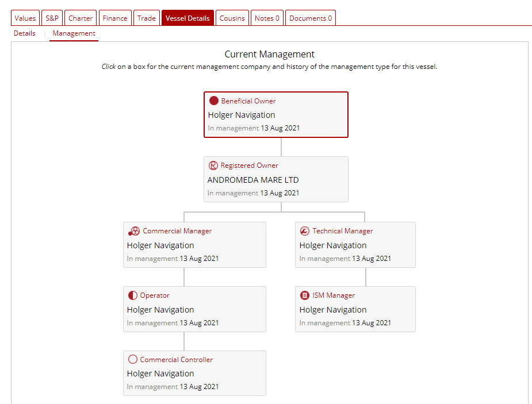Select the Vessel Details tab
532x404 pixels.
coord(187,18)
